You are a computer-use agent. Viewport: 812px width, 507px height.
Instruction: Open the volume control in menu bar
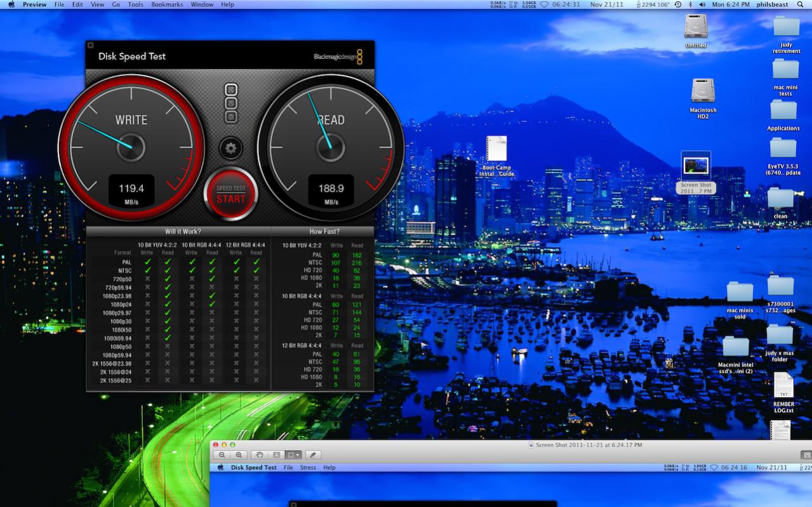coord(702,4)
